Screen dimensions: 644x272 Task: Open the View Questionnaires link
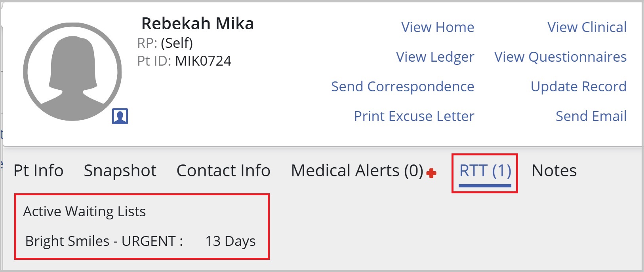(x=560, y=57)
